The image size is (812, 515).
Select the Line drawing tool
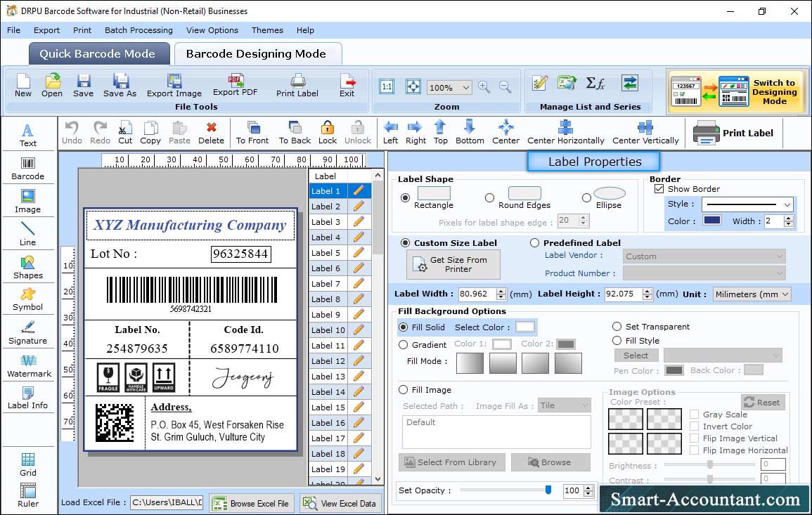tap(28, 234)
